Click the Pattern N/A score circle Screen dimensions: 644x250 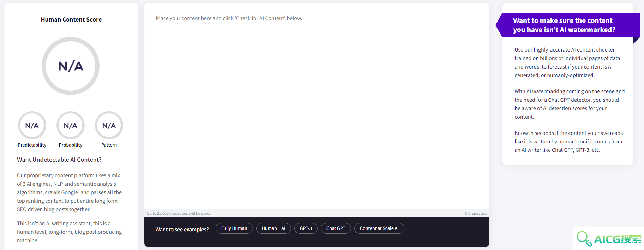click(109, 125)
